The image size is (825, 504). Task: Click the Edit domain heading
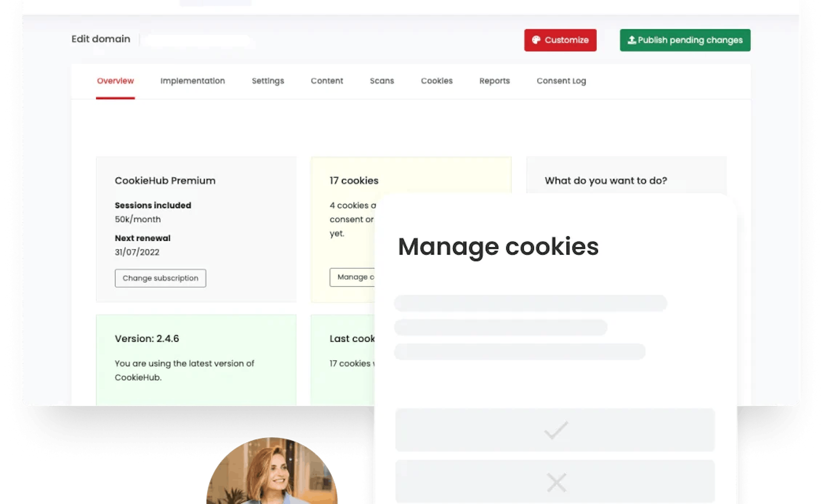[x=101, y=39]
